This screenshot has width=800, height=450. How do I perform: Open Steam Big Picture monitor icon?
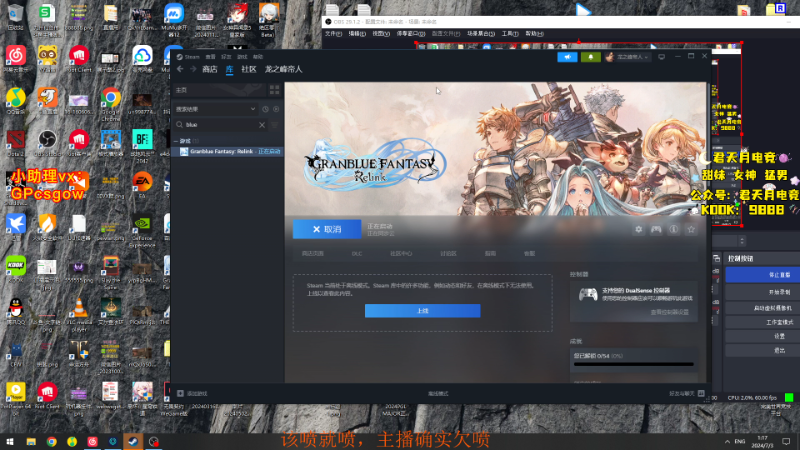[662, 57]
